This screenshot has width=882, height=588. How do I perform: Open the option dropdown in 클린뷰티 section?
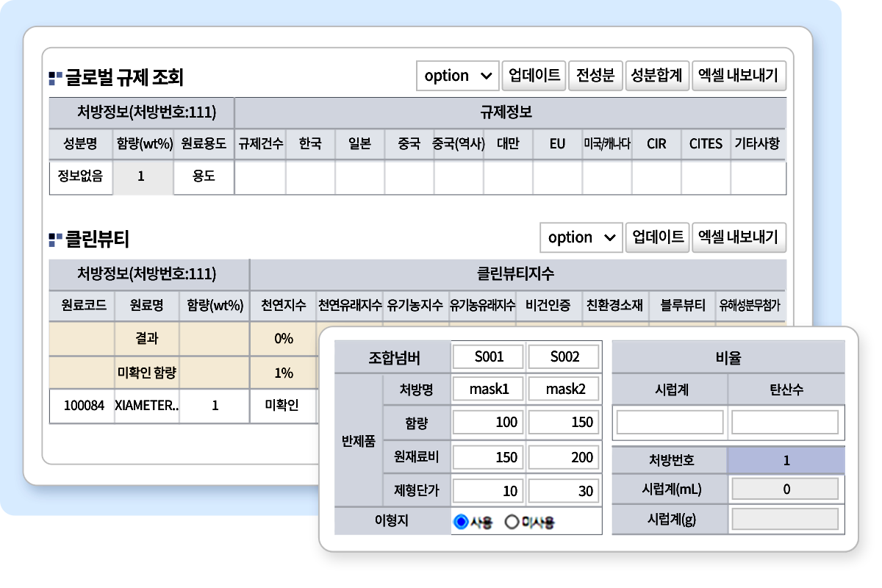click(x=581, y=237)
